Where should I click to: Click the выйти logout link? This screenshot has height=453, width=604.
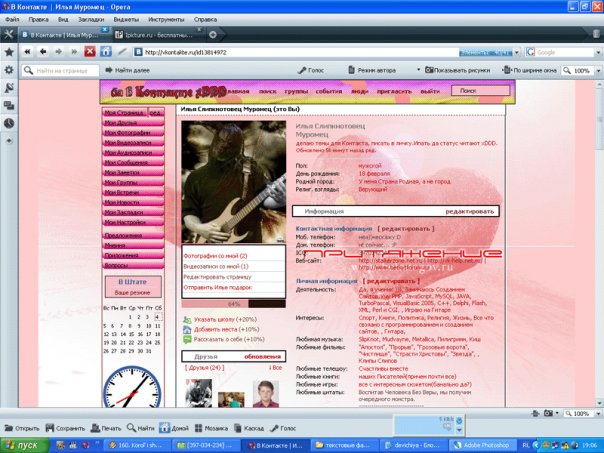[x=430, y=91]
